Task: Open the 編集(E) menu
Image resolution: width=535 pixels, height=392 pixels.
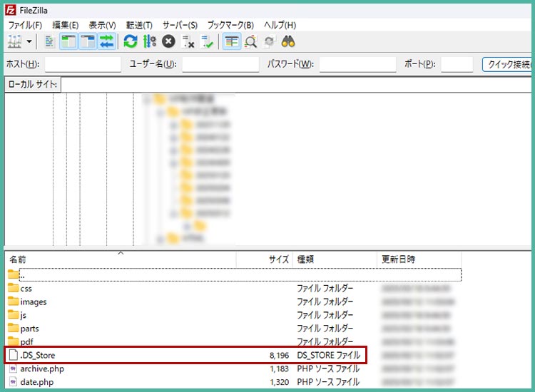Action: click(x=65, y=25)
